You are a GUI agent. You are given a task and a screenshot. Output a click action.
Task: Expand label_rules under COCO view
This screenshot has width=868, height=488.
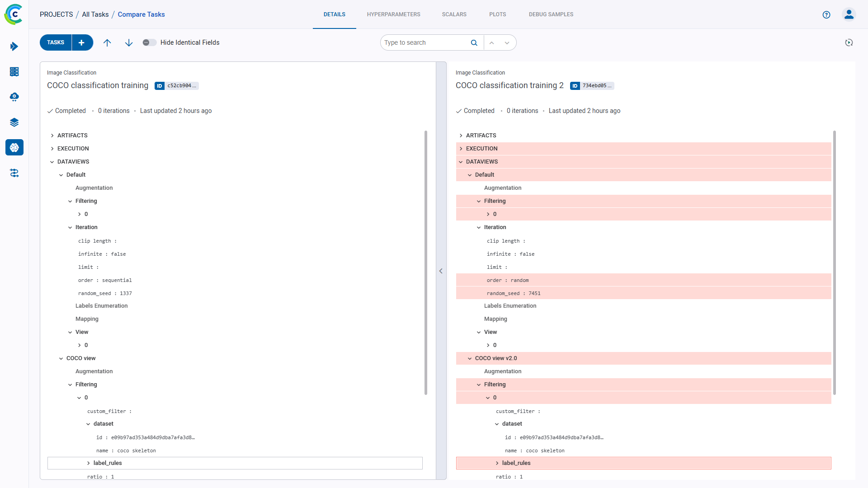(x=89, y=463)
